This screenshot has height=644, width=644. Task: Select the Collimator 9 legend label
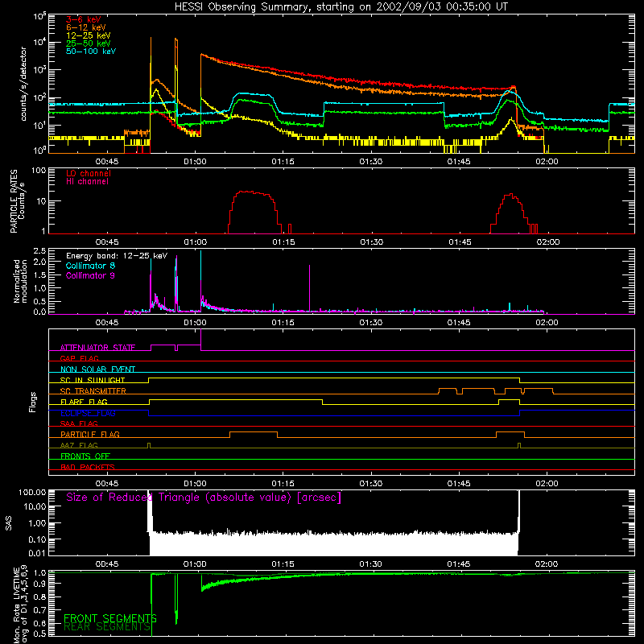pos(90,275)
